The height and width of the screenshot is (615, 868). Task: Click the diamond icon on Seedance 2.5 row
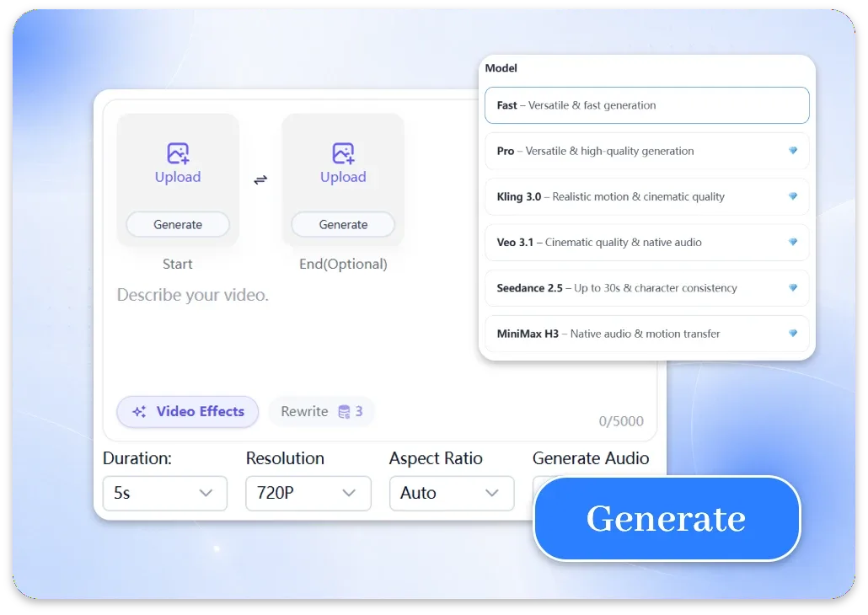click(x=793, y=288)
